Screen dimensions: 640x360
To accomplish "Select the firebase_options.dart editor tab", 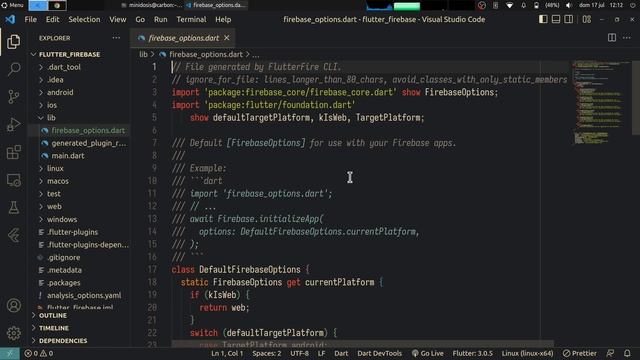I will [x=183, y=38].
